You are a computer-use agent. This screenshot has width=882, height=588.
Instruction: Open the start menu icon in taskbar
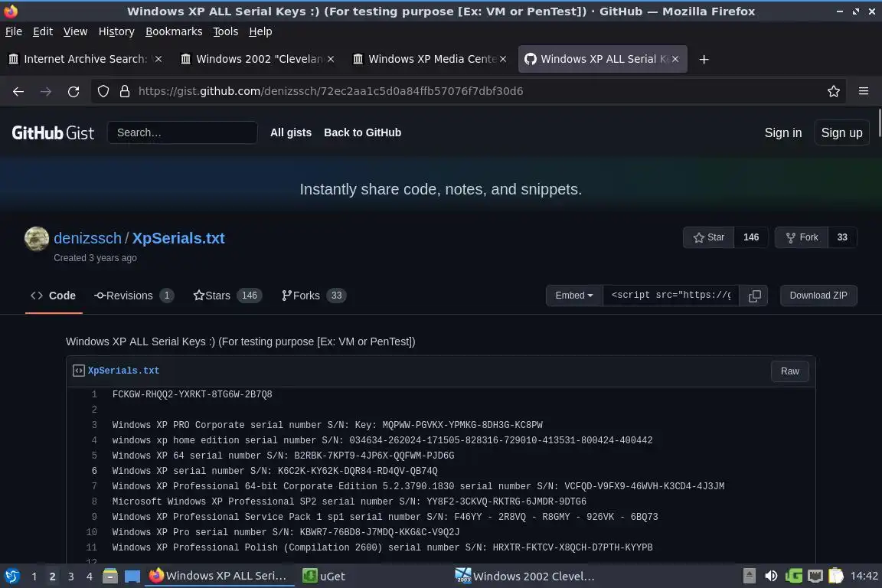[11, 577]
